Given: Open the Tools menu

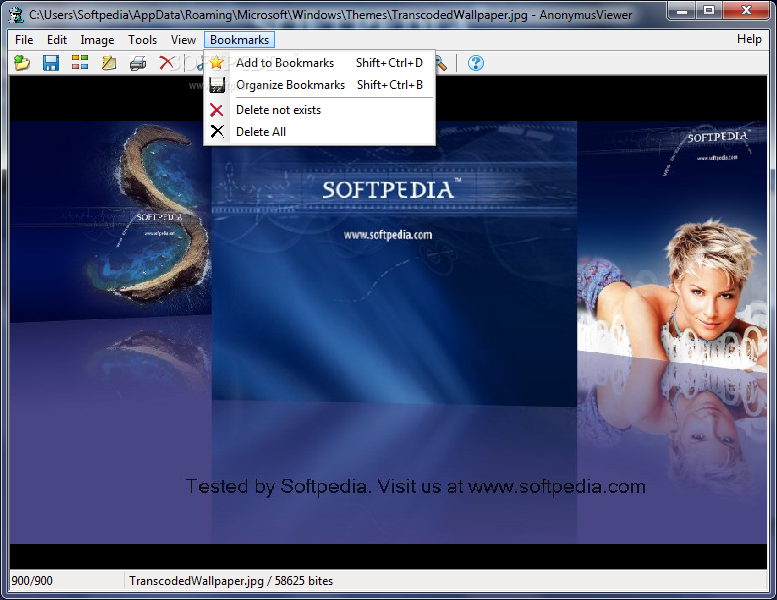Looking at the screenshot, I should [142, 40].
